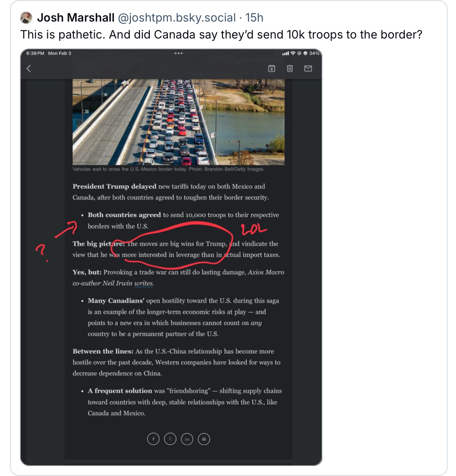Share the article via the LinkedIn icon
456x476 pixels.
click(x=187, y=439)
